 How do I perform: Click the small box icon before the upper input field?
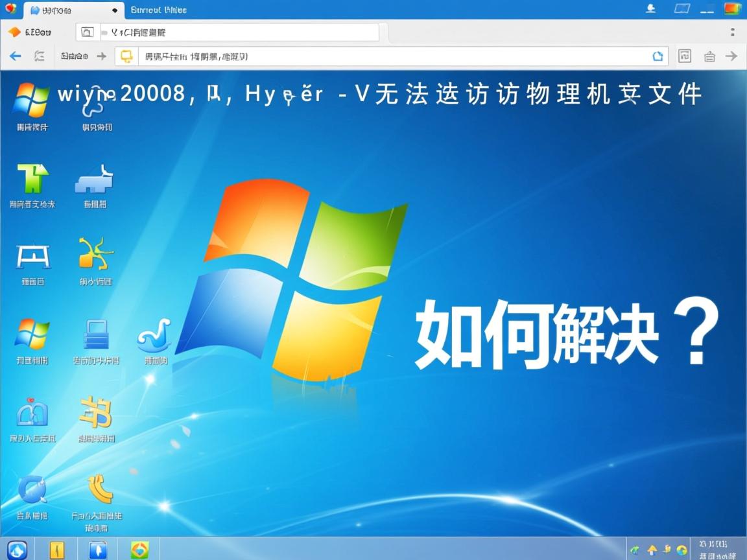(87, 32)
